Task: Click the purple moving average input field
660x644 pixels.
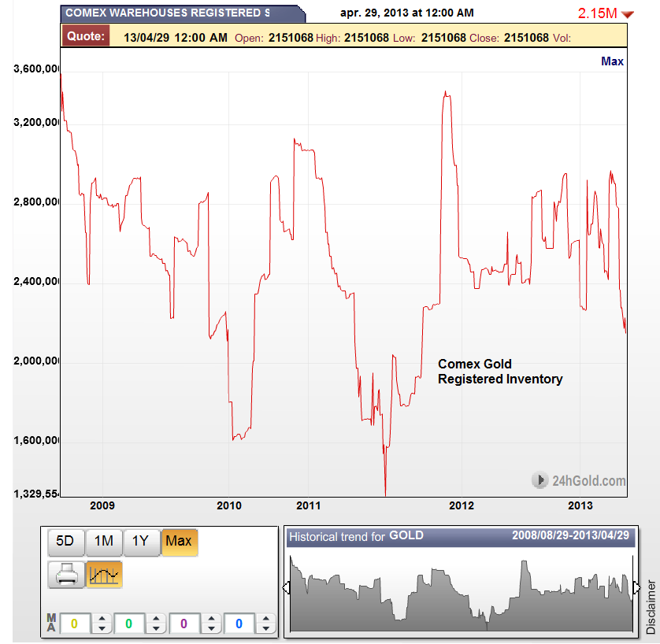Action: [184, 624]
